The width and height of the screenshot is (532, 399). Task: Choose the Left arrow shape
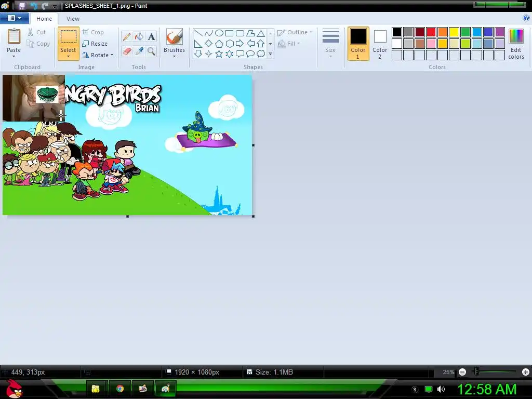point(250,44)
